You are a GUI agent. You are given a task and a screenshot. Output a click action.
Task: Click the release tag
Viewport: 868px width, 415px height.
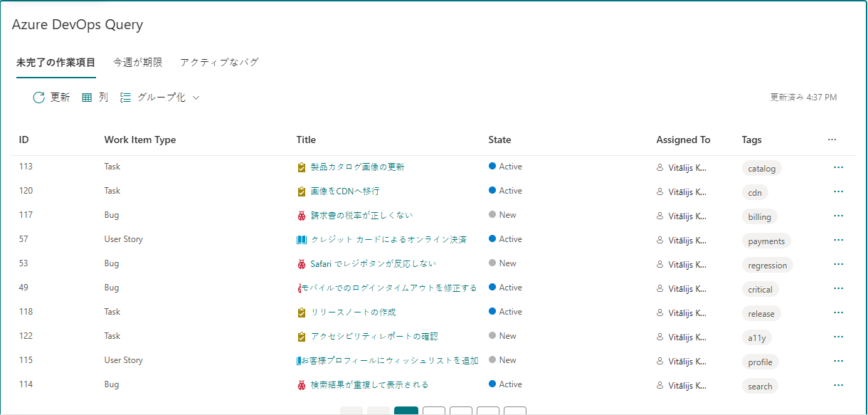761,314
